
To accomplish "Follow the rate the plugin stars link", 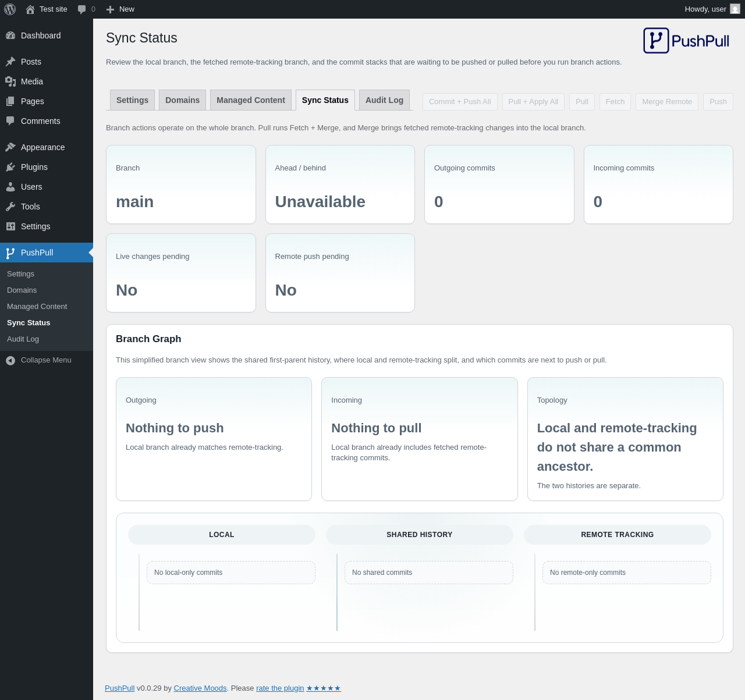I will click(299, 688).
